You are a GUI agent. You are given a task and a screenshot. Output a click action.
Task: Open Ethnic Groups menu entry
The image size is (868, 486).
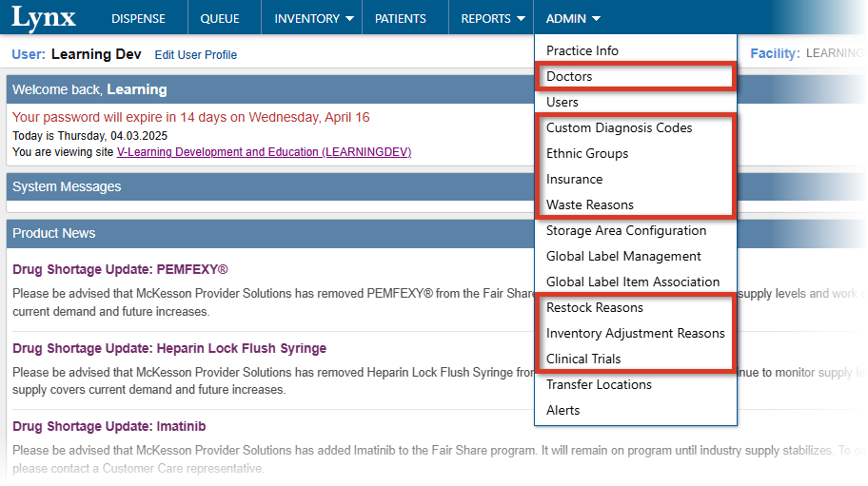tap(587, 153)
